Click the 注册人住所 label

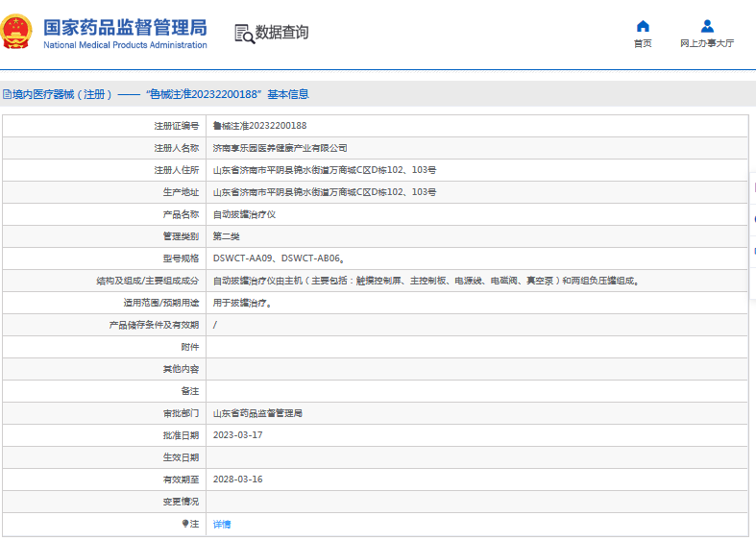(x=177, y=170)
